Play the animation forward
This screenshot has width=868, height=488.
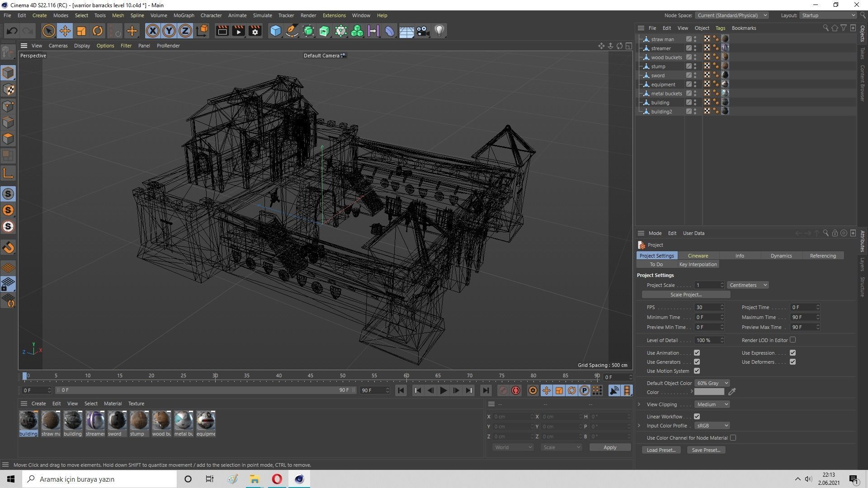coord(443,390)
